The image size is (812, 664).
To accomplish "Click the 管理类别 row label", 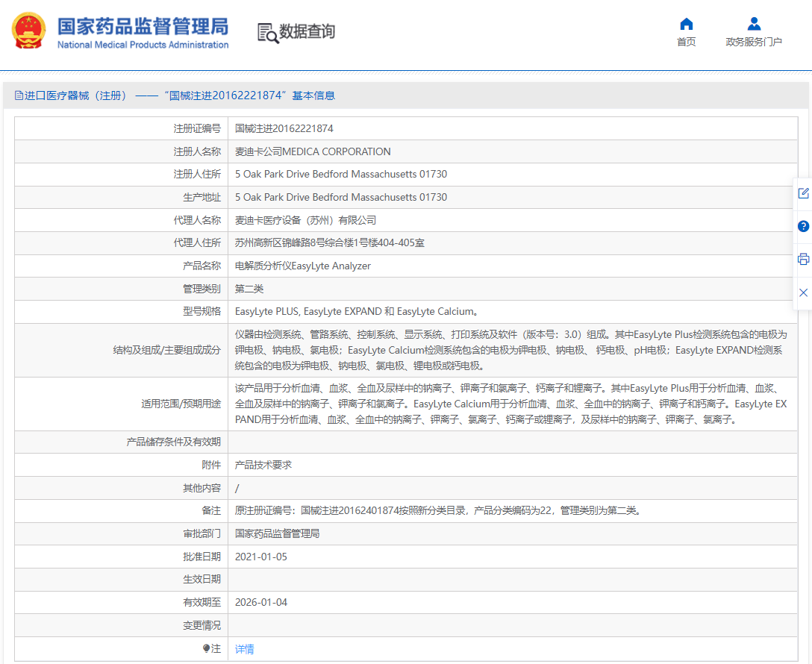I will click(202, 289).
